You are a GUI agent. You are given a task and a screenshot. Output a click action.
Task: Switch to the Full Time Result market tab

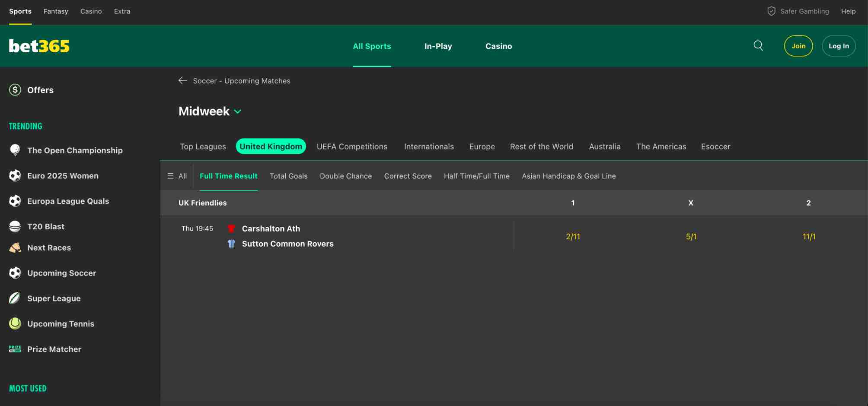[x=229, y=176]
